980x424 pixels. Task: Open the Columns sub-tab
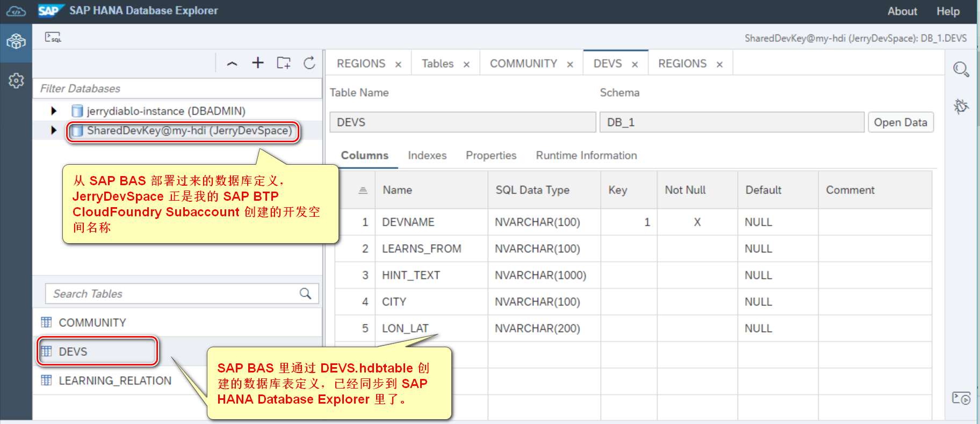tap(365, 155)
